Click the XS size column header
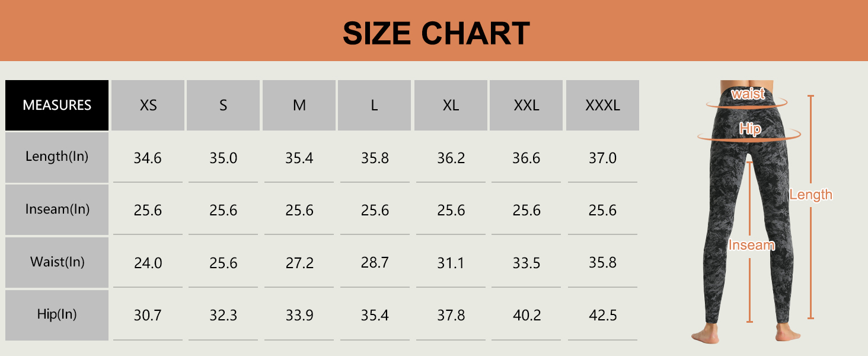Viewport: 868px width, 356px height. click(148, 106)
